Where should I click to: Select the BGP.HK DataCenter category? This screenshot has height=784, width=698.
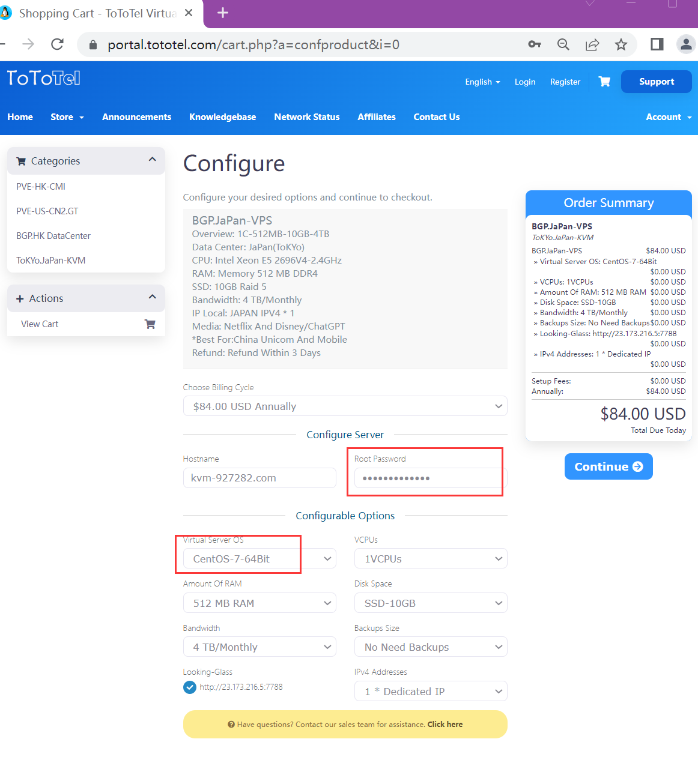tap(53, 236)
